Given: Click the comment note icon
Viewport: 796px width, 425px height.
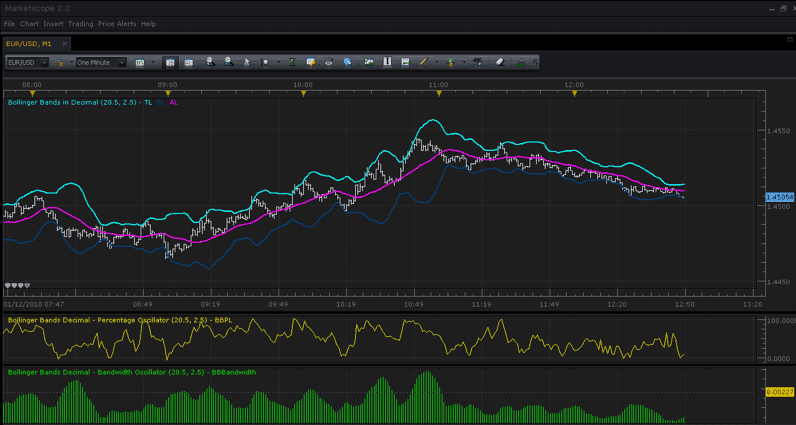Looking at the screenshot, I should point(311,62).
